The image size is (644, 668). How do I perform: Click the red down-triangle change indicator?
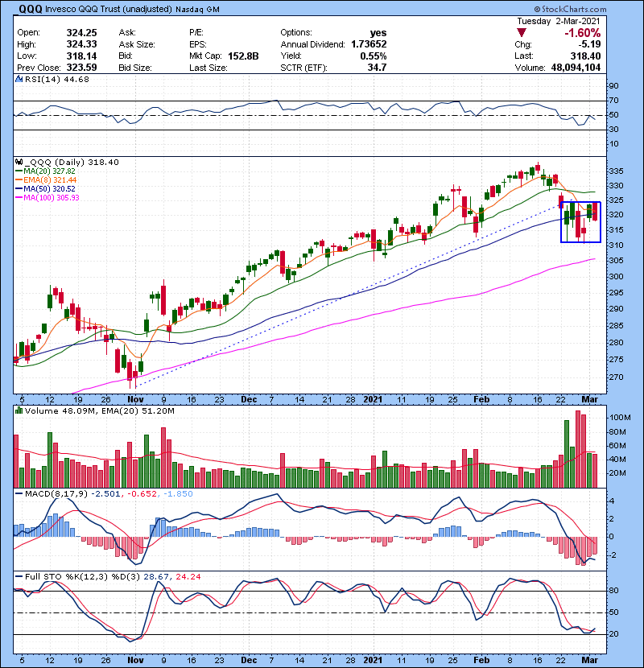click(x=522, y=32)
